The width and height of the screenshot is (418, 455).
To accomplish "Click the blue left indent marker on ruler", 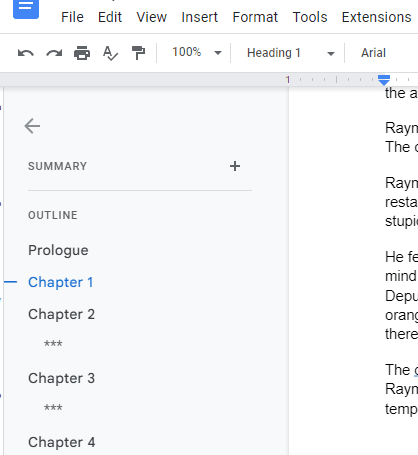I will click(x=384, y=81).
